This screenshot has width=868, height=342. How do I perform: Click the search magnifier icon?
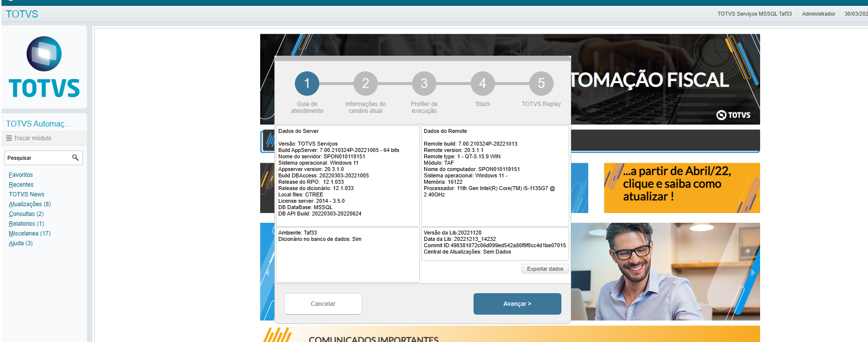(x=75, y=157)
